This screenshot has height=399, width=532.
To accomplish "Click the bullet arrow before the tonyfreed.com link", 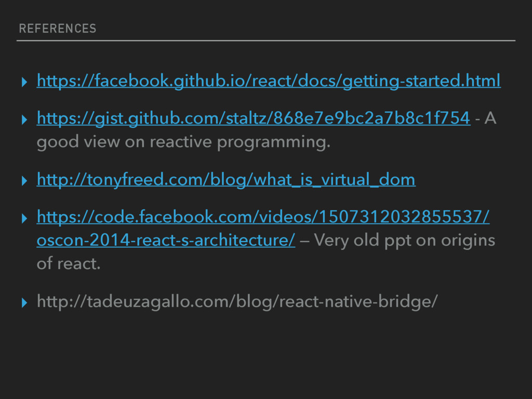I will (22, 180).
